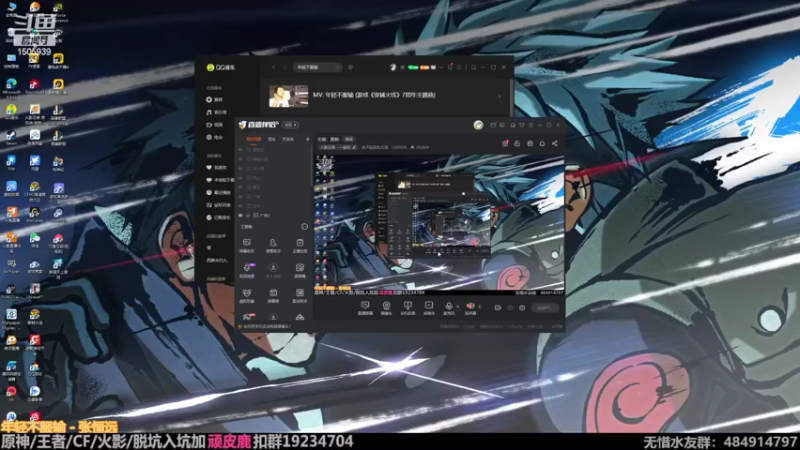
Task: Open 最近播放 in QQ Music sidebar
Action: pos(218,192)
